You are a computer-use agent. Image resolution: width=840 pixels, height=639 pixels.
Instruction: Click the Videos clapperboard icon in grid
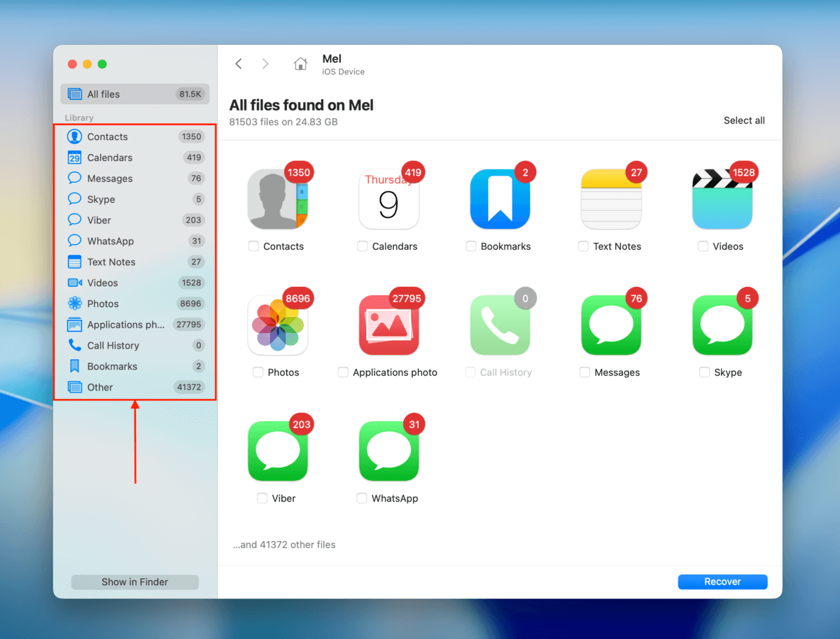[x=722, y=199]
